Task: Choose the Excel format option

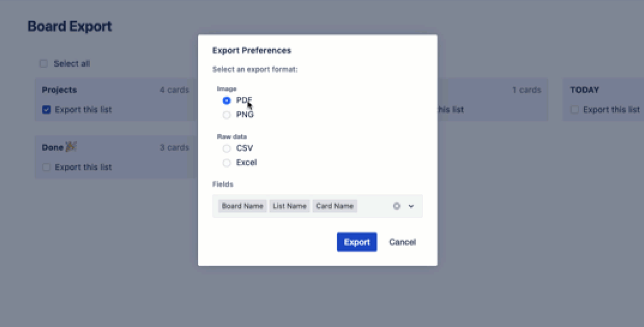Action: pyautogui.click(x=226, y=163)
